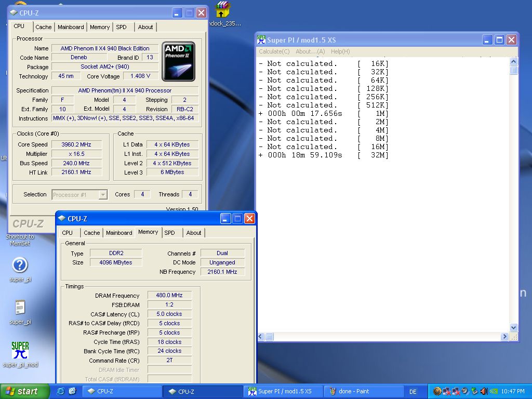This screenshot has width=532, height=399.
Task: Open Mainboard tab in CPU-Z Memory window
Action: point(119,233)
